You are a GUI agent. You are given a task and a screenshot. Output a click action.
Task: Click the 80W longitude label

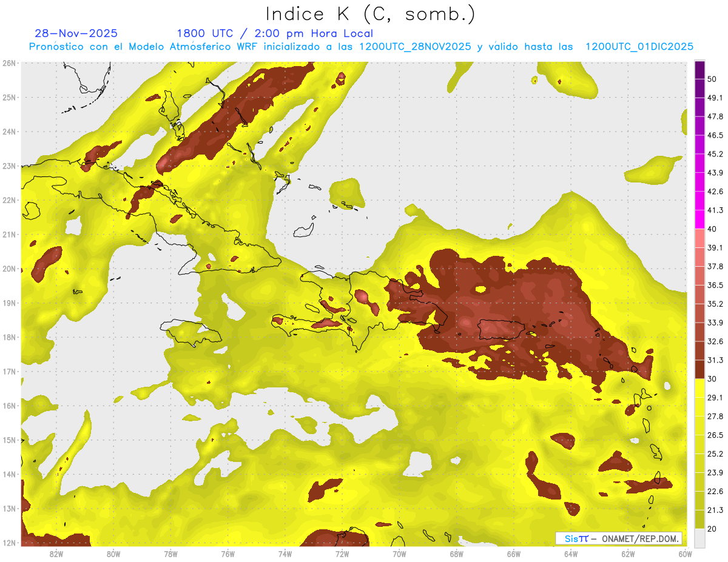[x=113, y=554]
